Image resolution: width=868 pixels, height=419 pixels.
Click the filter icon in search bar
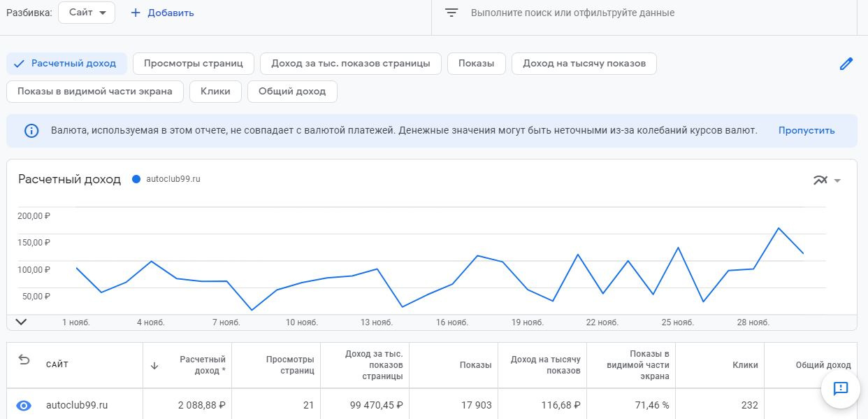(452, 13)
